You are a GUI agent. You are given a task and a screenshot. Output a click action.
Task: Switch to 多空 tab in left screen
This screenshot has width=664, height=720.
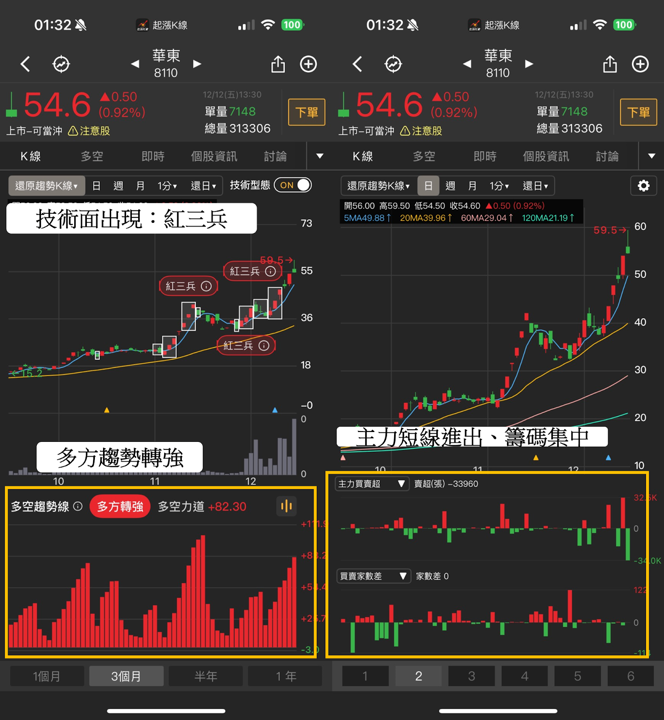click(92, 157)
